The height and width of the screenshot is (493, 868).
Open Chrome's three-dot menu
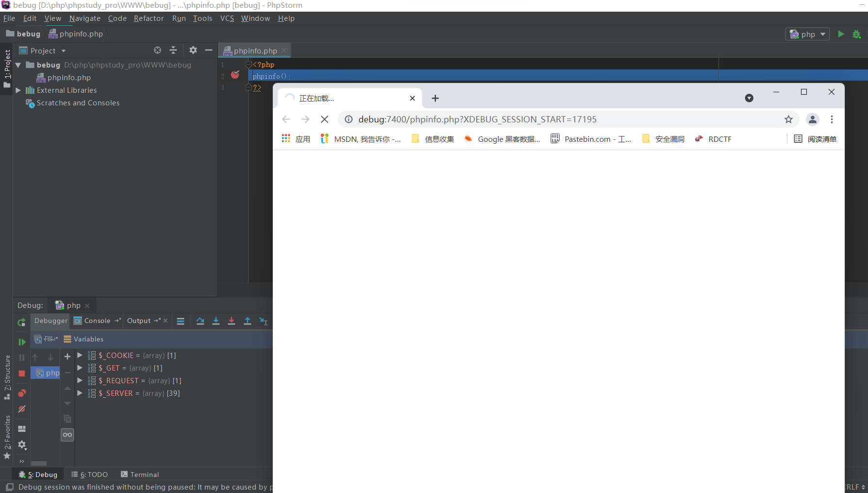(x=832, y=119)
